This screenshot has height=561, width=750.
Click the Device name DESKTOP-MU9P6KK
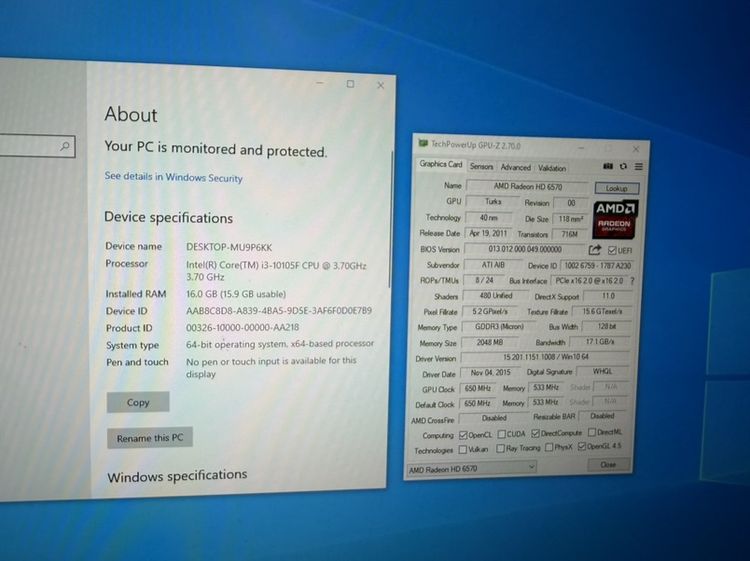point(229,247)
